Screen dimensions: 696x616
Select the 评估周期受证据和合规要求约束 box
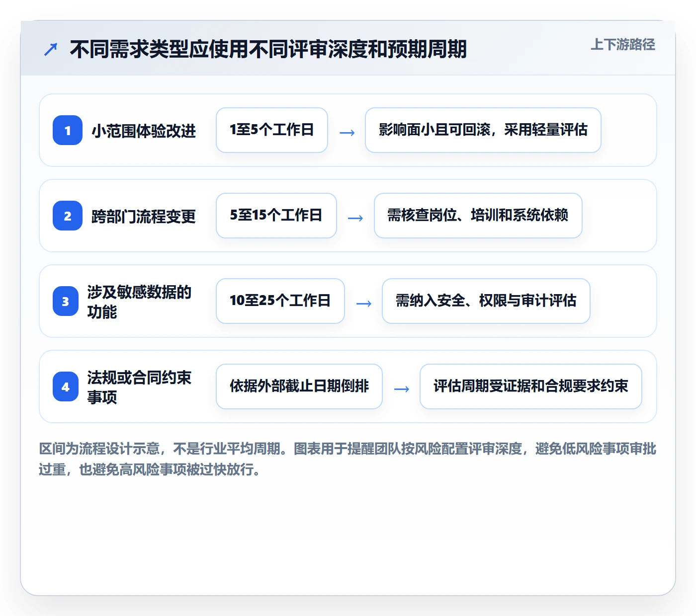(531, 386)
